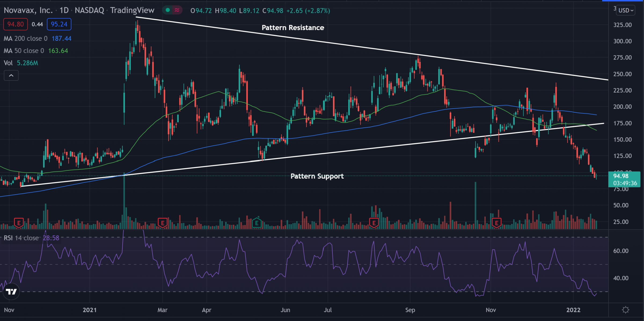
Task: Click the 325.00 price axis label
Action: pos(623,25)
